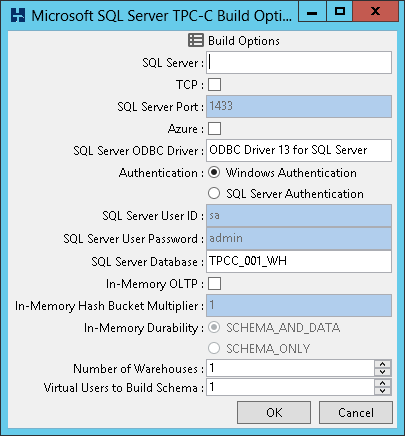The width and height of the screenshot is (405, 436).
Task: Tick the Azure checkbox
Action: click(x=214, y=129)
